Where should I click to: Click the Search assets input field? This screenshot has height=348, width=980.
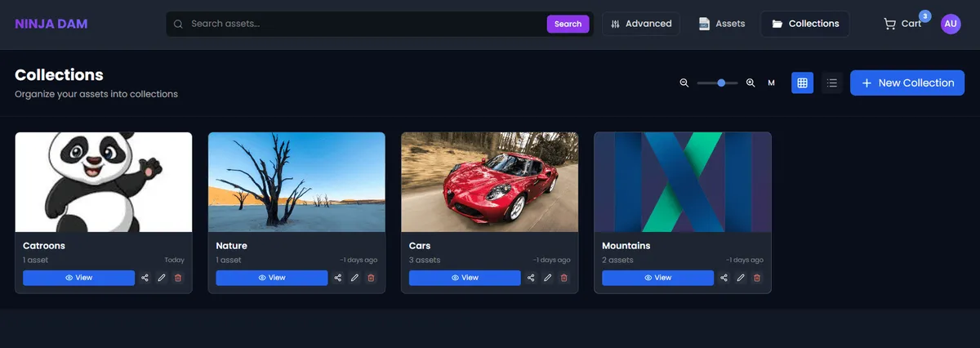359,24
